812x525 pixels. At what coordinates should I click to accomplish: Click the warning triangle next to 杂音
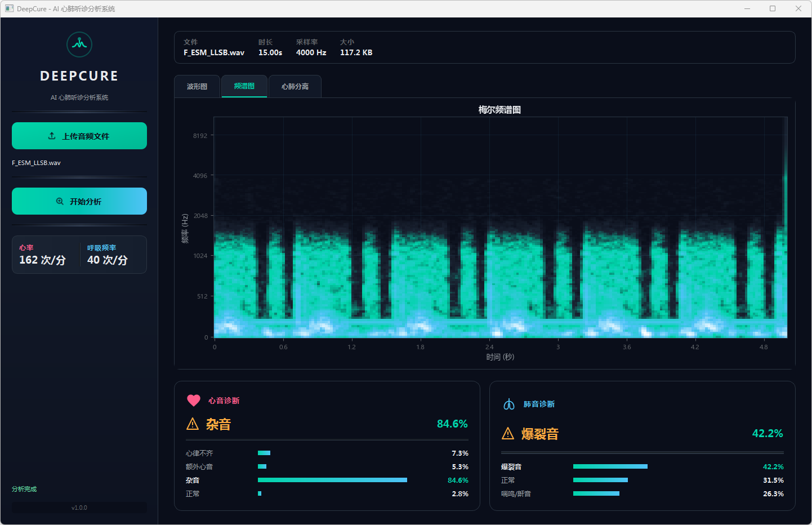193,424
